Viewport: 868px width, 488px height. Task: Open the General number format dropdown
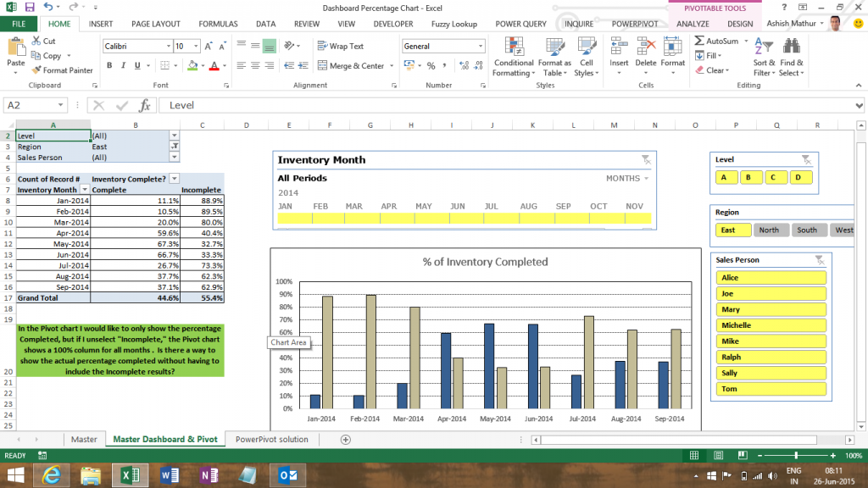click(481, 47)
